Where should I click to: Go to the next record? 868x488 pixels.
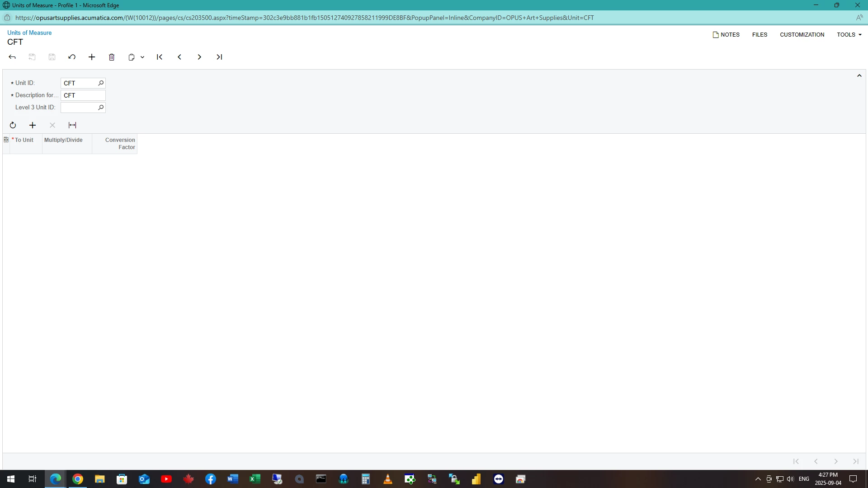click(x=199, y=57)
